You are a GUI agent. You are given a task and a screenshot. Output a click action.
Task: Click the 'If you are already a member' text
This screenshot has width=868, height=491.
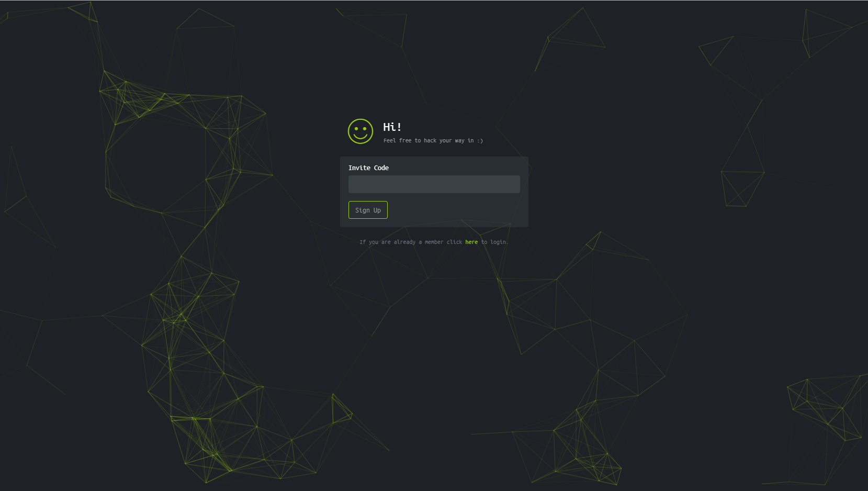pos(402,242)
